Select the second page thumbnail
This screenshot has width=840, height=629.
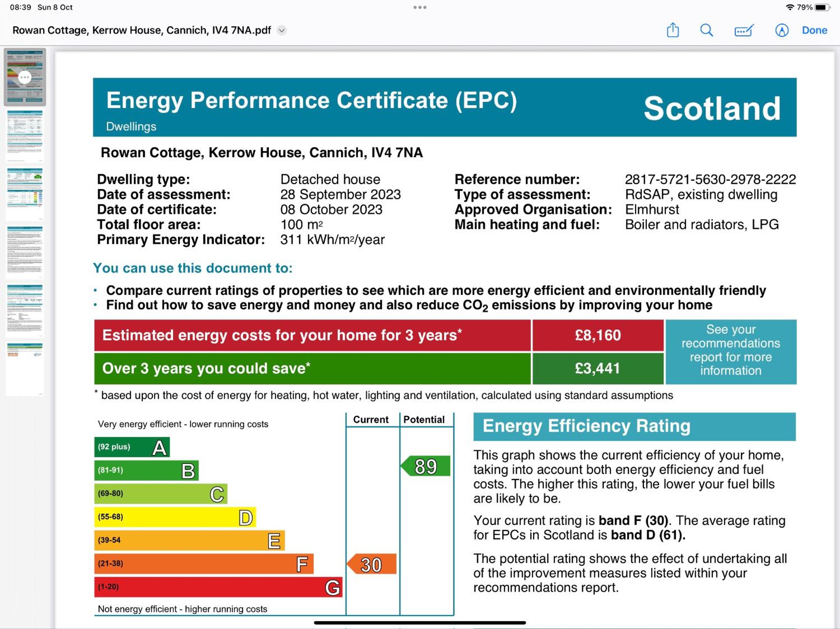coord(25,136)
